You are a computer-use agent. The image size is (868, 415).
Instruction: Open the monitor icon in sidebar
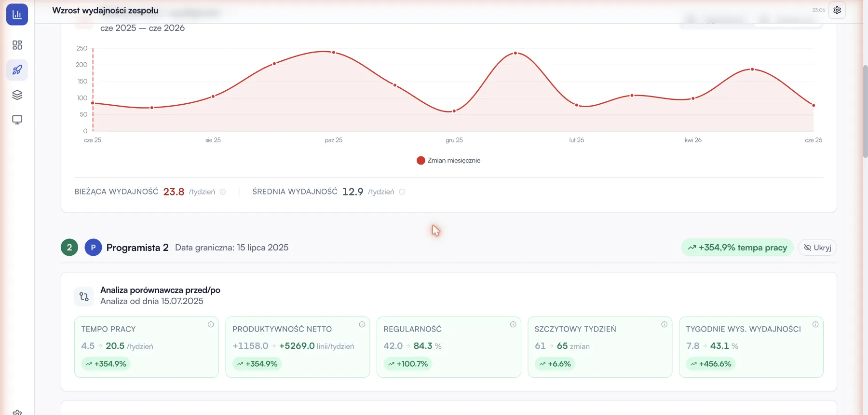click(17, 120)
